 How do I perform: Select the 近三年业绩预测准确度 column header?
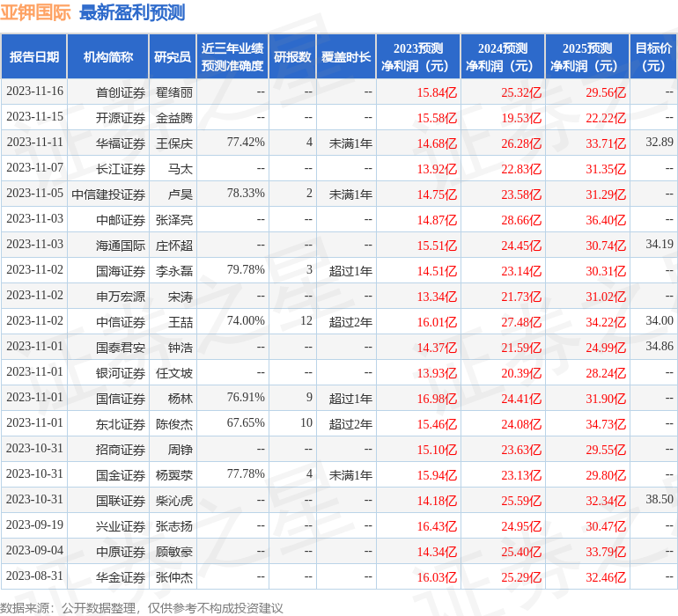coord(232,56)
